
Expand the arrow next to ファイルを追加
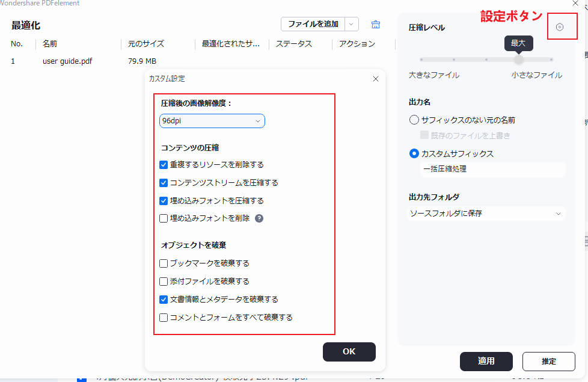pyautogui.click(x=352, y=24)
